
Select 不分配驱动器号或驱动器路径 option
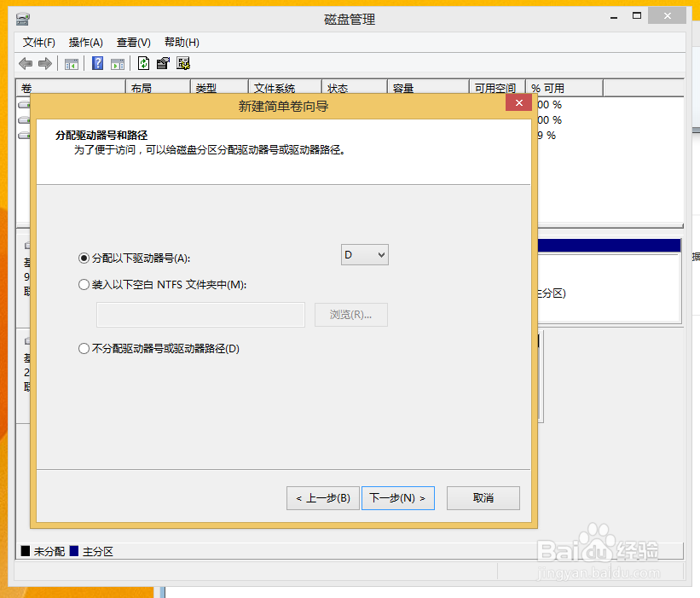click(x=84, y=347)
